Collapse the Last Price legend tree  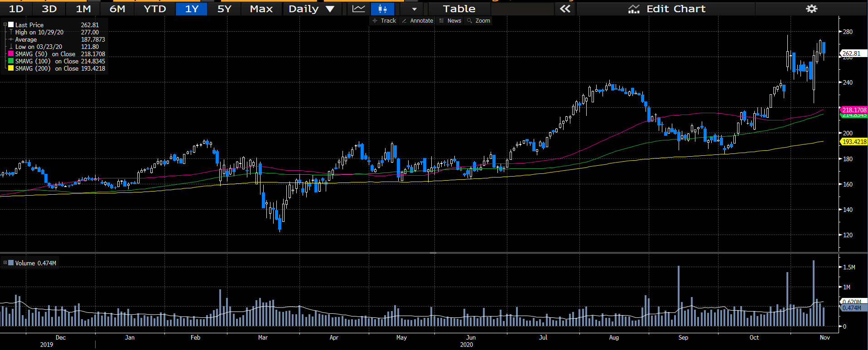(5, 25)
